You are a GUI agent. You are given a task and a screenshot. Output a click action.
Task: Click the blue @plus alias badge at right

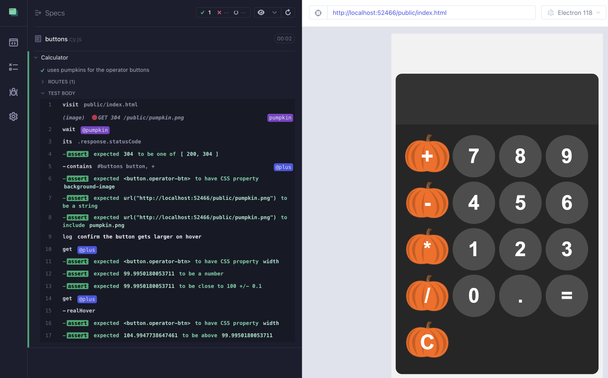283,167
